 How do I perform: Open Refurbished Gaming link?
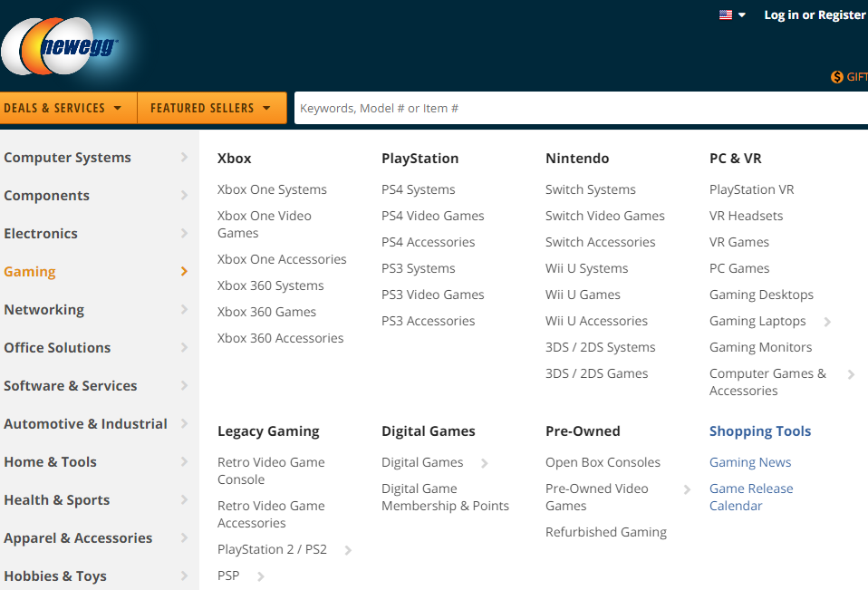[x=606, y=532]
